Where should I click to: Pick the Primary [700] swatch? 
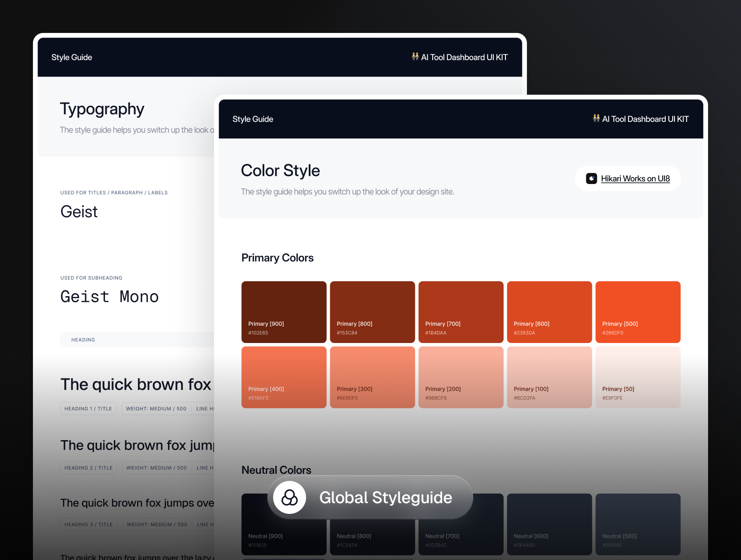(461, 312)
